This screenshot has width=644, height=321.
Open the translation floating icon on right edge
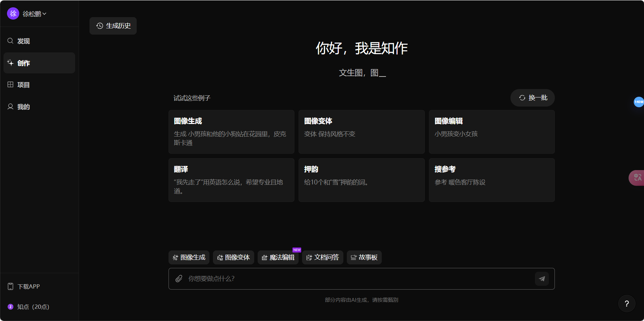click(x=638, y=177)
